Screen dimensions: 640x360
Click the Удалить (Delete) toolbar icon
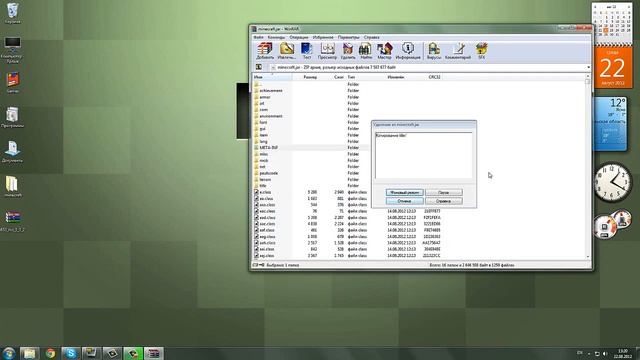[348, 51]
